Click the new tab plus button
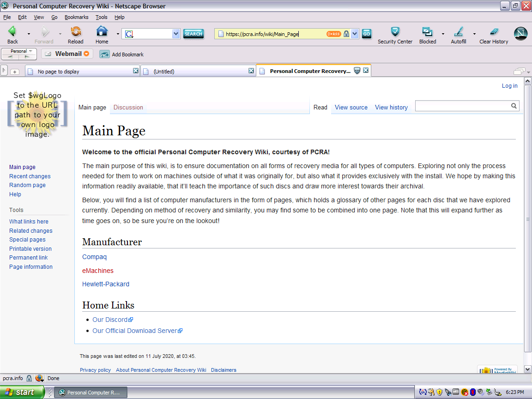Viewport: 532px width, 399px height. (x=15, y=72)
